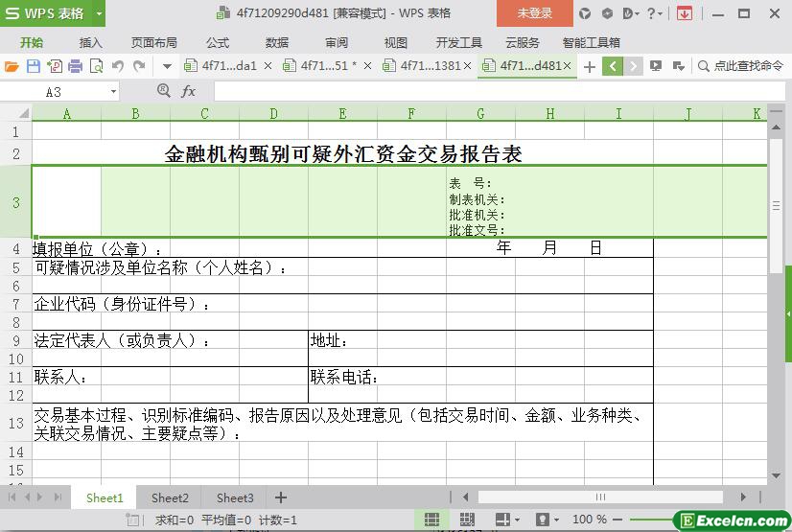
Task: Jump to first sheet navigation arrow
Action: (x=12, y=497)
